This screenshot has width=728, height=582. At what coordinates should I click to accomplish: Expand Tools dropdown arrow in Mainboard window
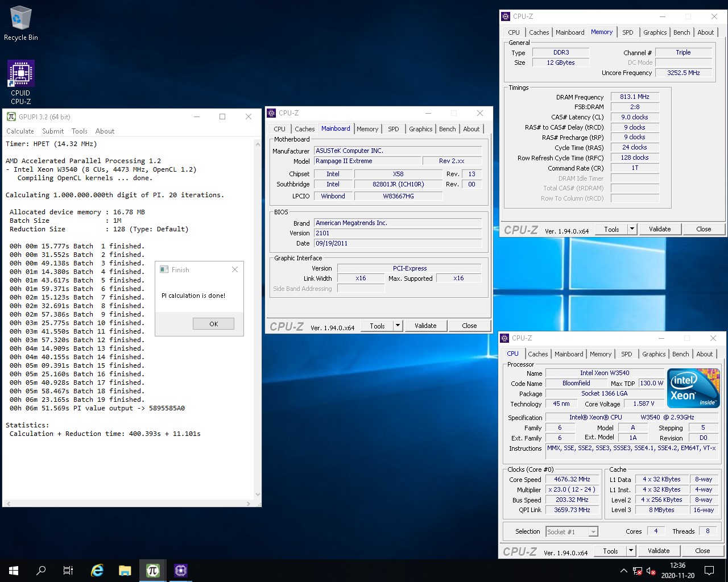point(398,326)
